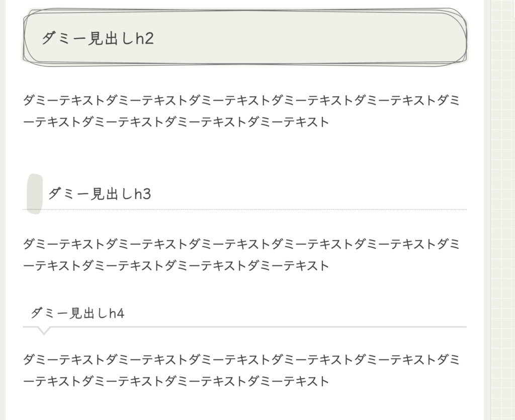Screen dimensions: 515x420
Task: Click the dotted underline beneath h3 heading
Action: coord(245,209)
